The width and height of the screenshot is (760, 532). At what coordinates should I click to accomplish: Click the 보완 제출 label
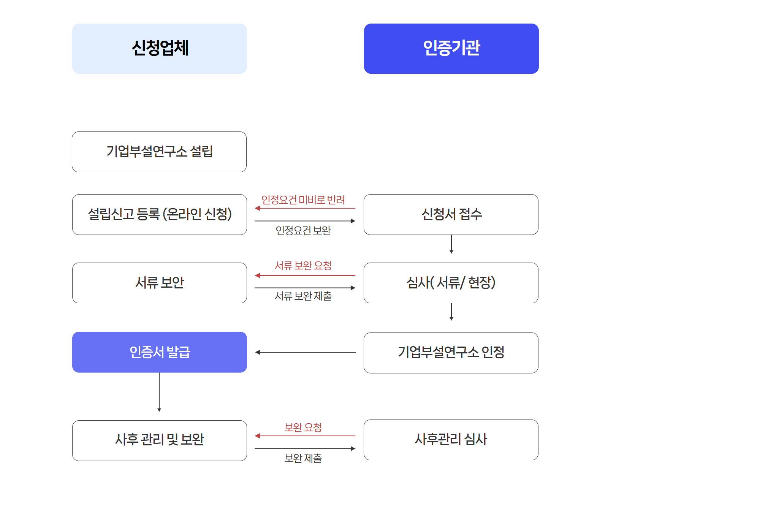click(x=303, y=458)
